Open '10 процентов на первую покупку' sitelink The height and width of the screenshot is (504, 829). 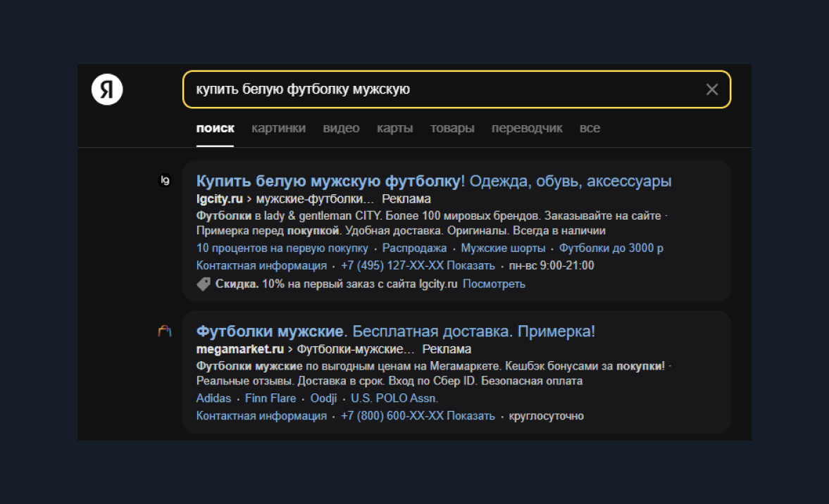pos(282,248)
